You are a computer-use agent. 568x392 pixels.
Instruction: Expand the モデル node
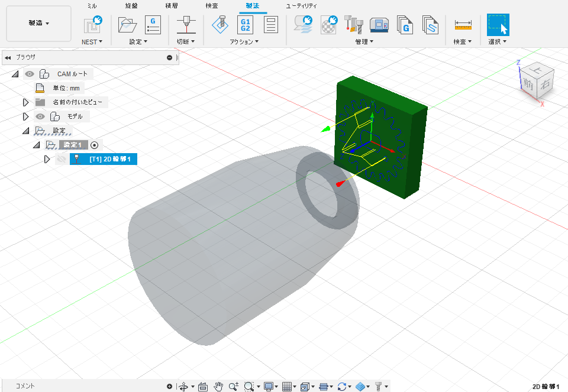tap(25, 116)
